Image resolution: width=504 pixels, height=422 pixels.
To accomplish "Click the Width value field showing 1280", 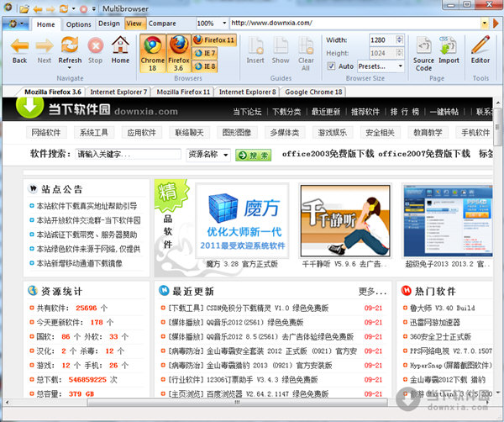I will point(382,40).
